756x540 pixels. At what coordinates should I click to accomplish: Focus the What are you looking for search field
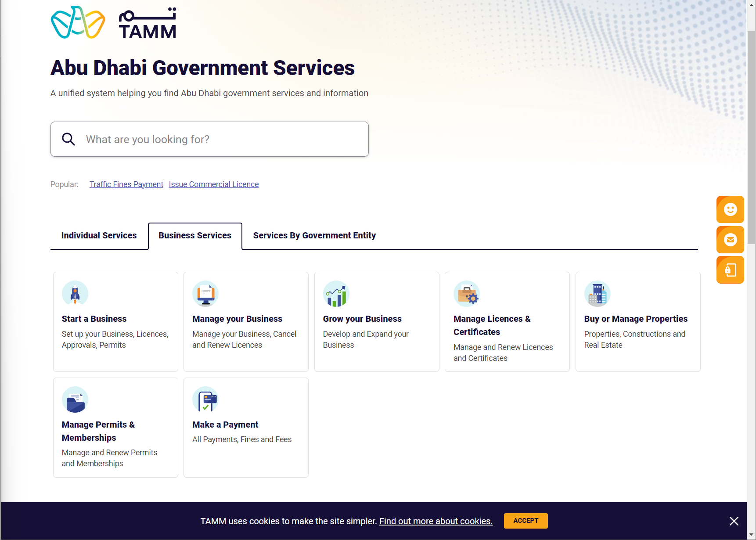pyautogui.click(x=209, y=139)
